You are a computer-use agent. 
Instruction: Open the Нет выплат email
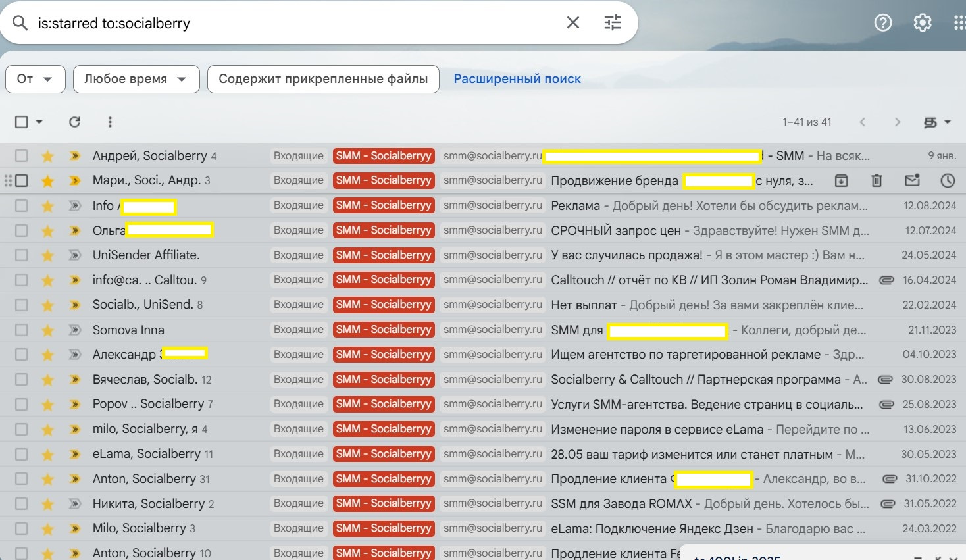coord(707,305)
